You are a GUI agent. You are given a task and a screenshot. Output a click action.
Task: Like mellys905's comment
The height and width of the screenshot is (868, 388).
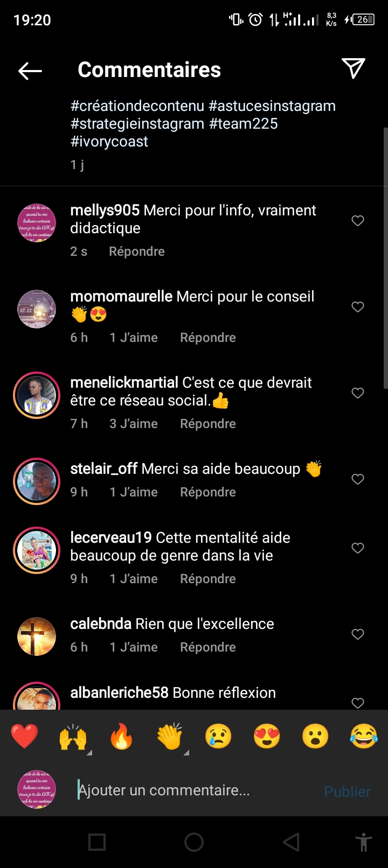click(x=358, y=221)
